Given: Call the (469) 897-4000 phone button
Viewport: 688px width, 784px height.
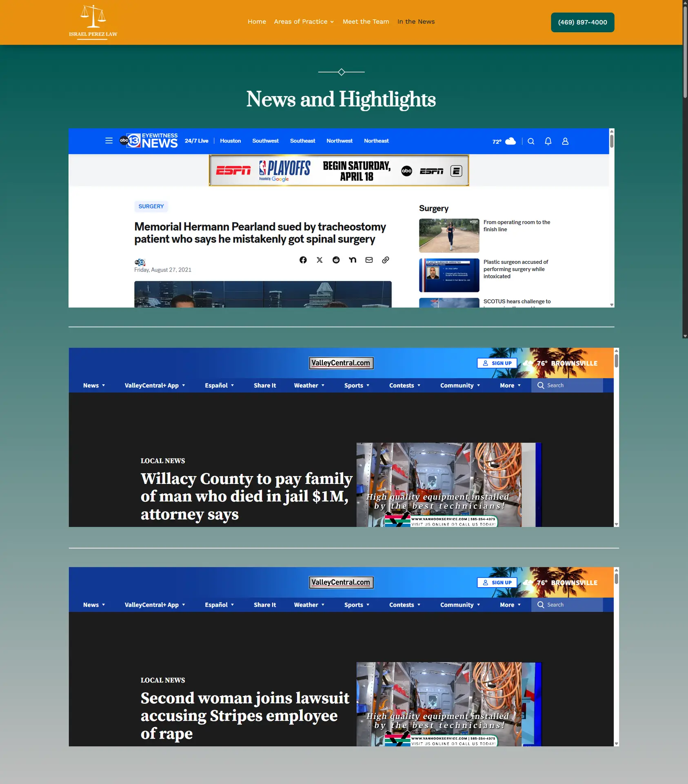Looking at the screenshot, I should tap(582, 22).
